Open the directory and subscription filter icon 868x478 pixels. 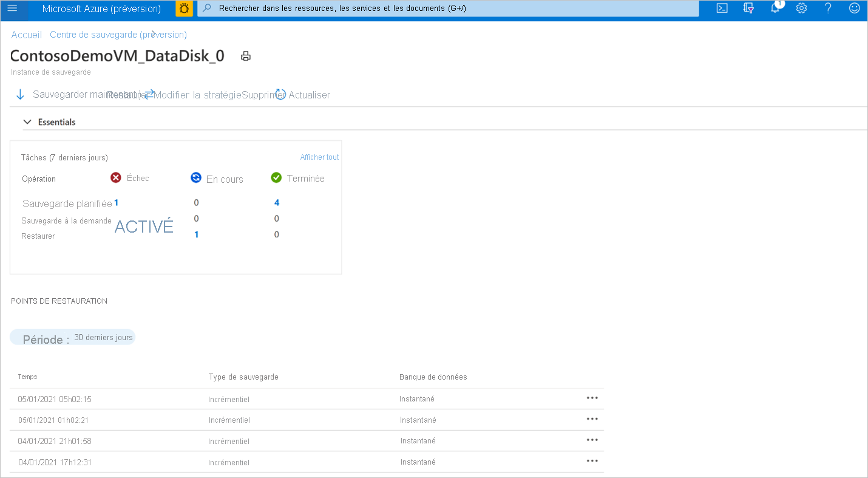748,9
